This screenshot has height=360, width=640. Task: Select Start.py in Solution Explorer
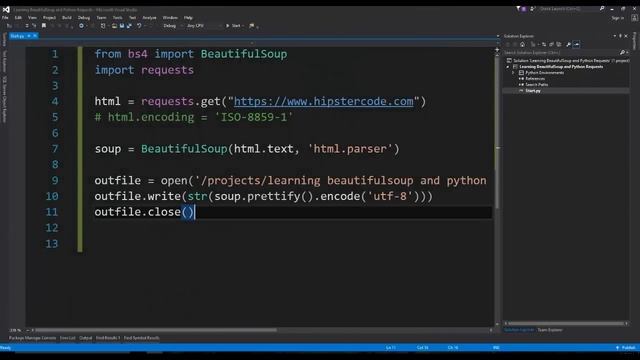click(x=533, y=91)
